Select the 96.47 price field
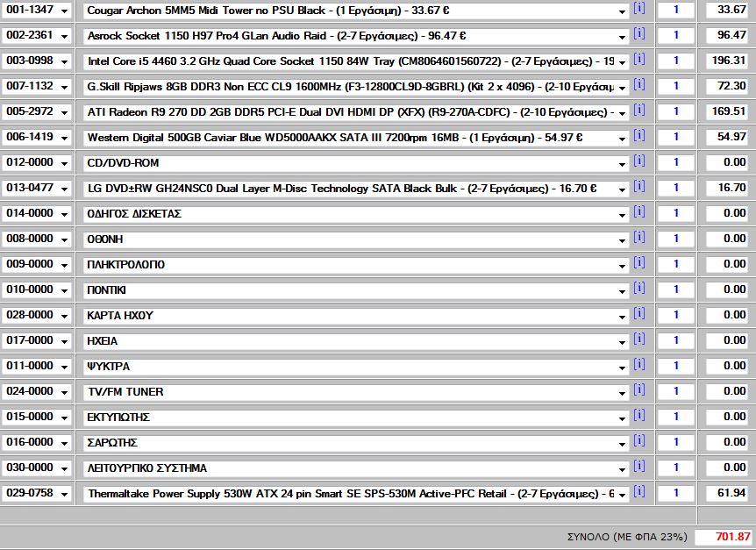The image size is (756, 550). (x=727, y=35)
